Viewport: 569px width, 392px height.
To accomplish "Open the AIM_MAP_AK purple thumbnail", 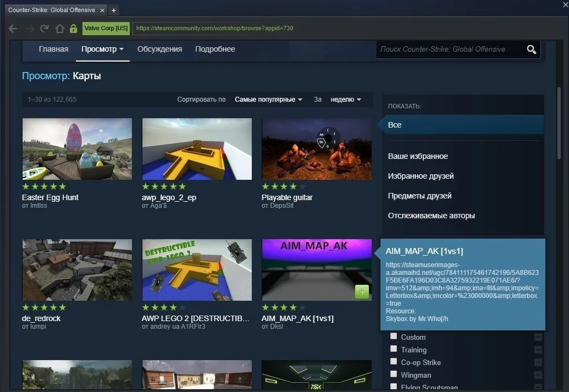I will (317, 270).
